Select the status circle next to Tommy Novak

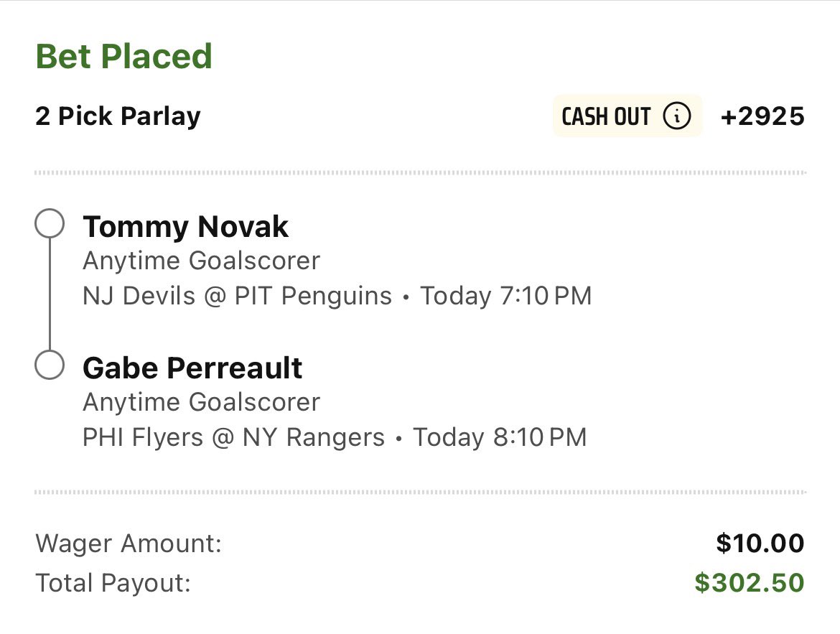(x=50, y=225)
